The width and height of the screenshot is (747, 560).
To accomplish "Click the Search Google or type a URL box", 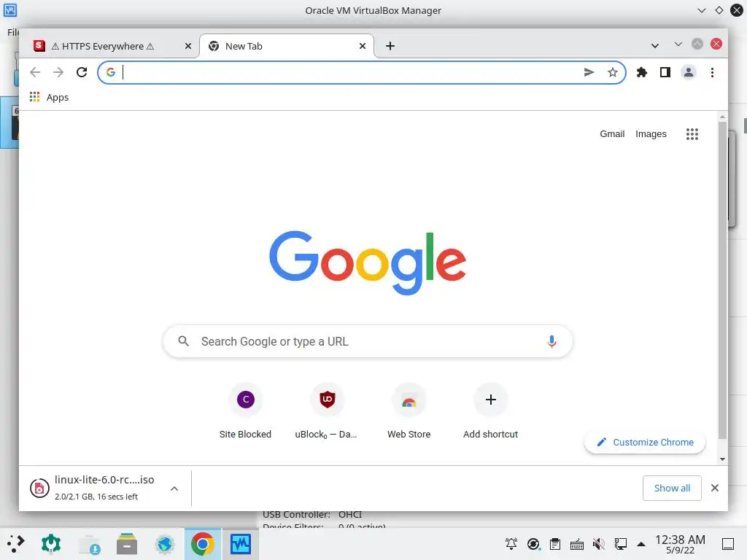I will click(x=368, y=341).
